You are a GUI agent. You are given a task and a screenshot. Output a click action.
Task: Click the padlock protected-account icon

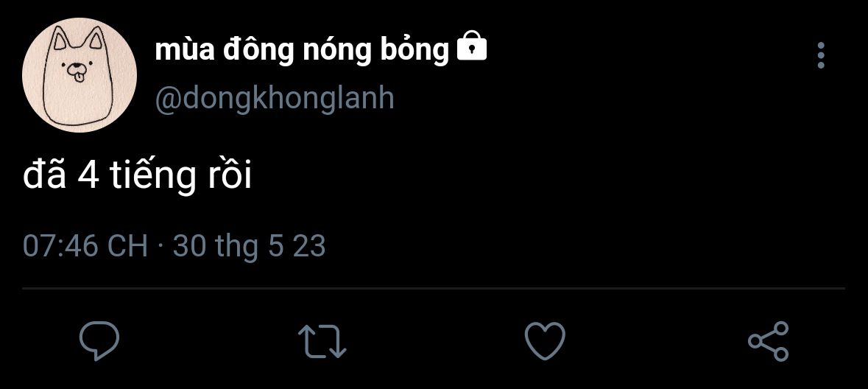point(472,46)
